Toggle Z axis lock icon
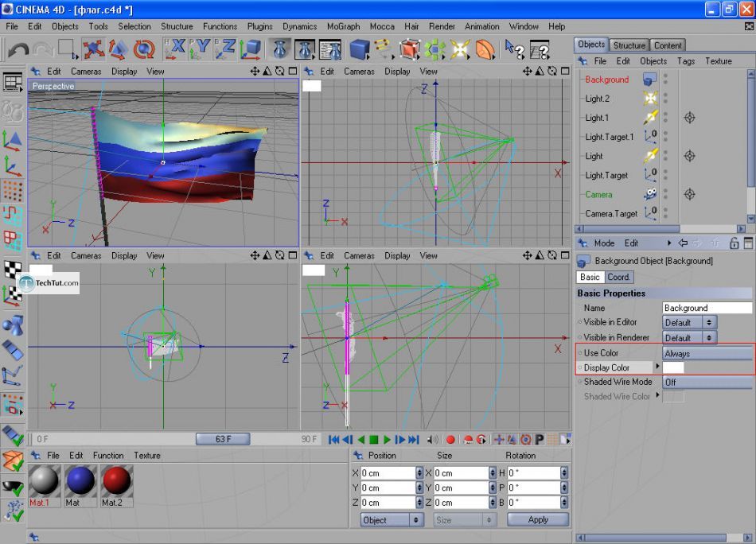756x544 pixels. [224, 49]
